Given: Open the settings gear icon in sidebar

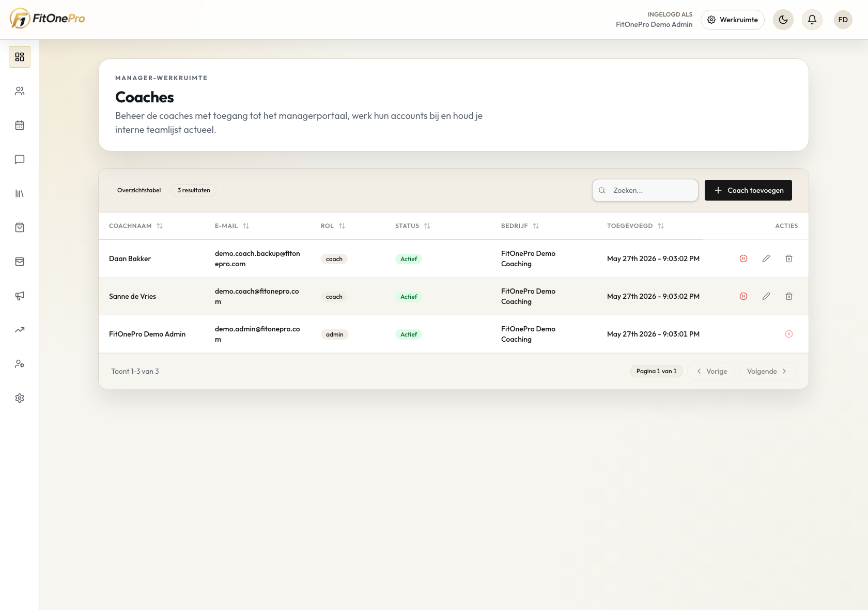Looking at the screenshot, I should 20,398.
